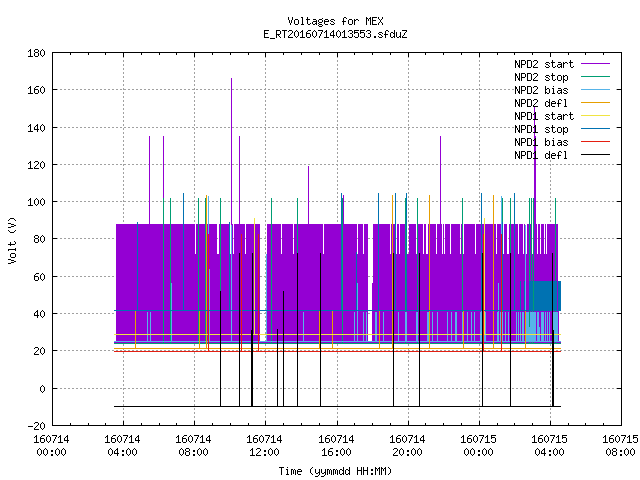Click the 'NPD1 defl' legend label
This screenshot has height=480, width=640.
(x=541, y=156)
